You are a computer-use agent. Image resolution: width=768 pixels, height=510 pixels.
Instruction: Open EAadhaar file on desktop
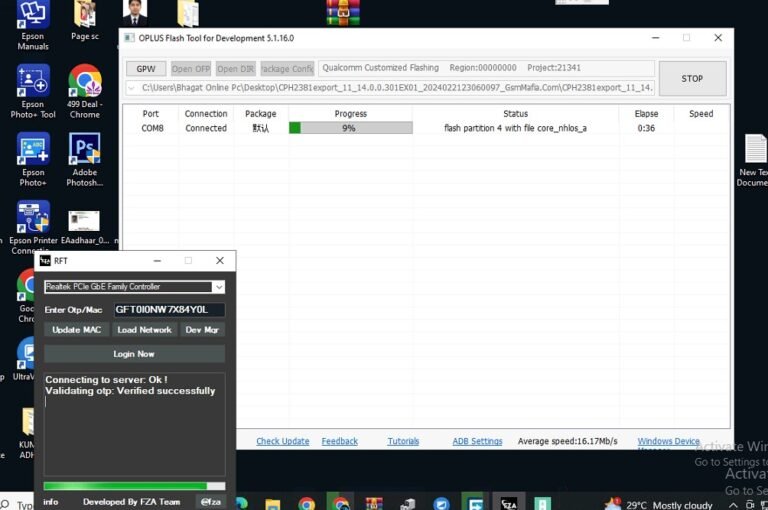pos(84,226)
